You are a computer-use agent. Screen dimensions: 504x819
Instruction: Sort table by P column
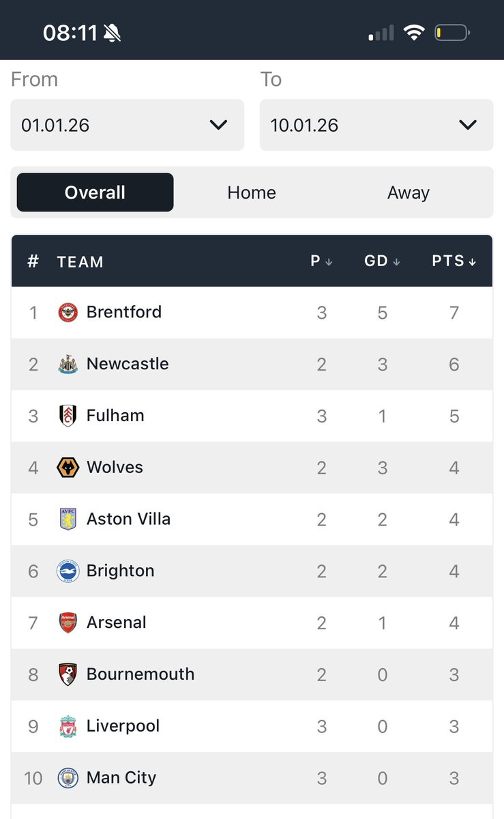coord(322,261)
